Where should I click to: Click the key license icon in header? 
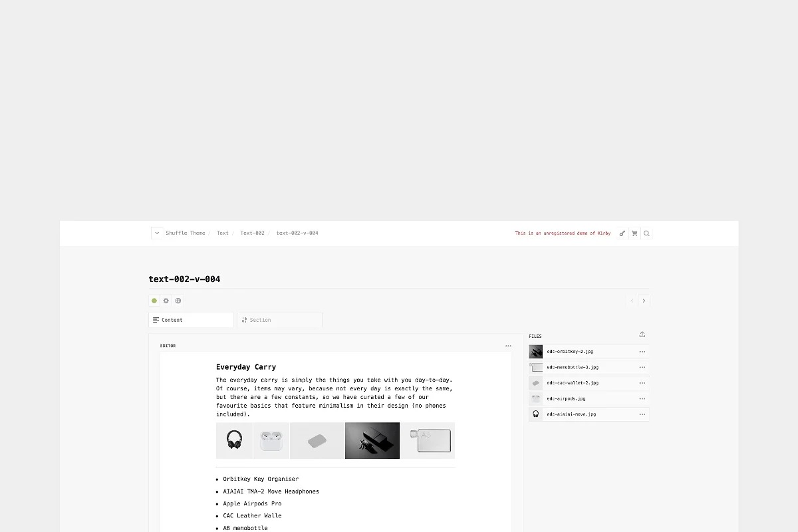(x=622, y=233)
